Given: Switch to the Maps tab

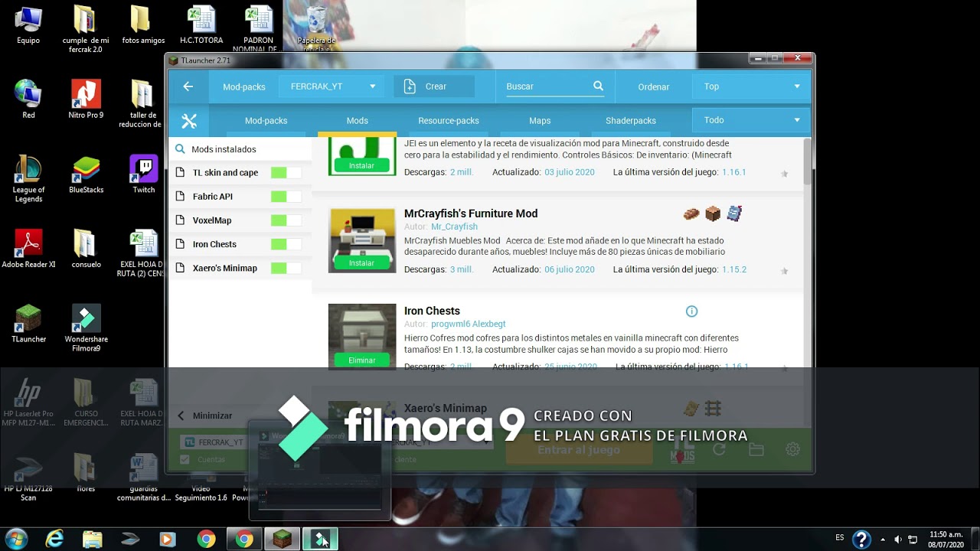Looking at the screenshot, I should (540, 121).
